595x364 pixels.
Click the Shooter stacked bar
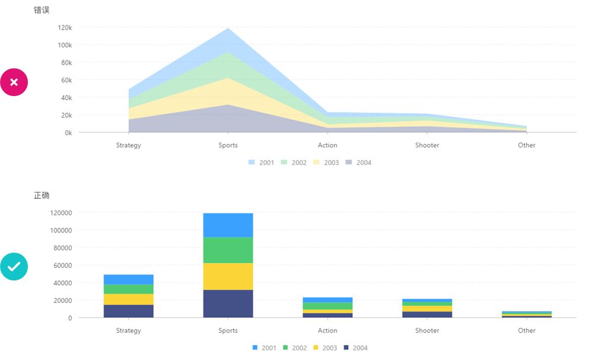coord(427,308)
